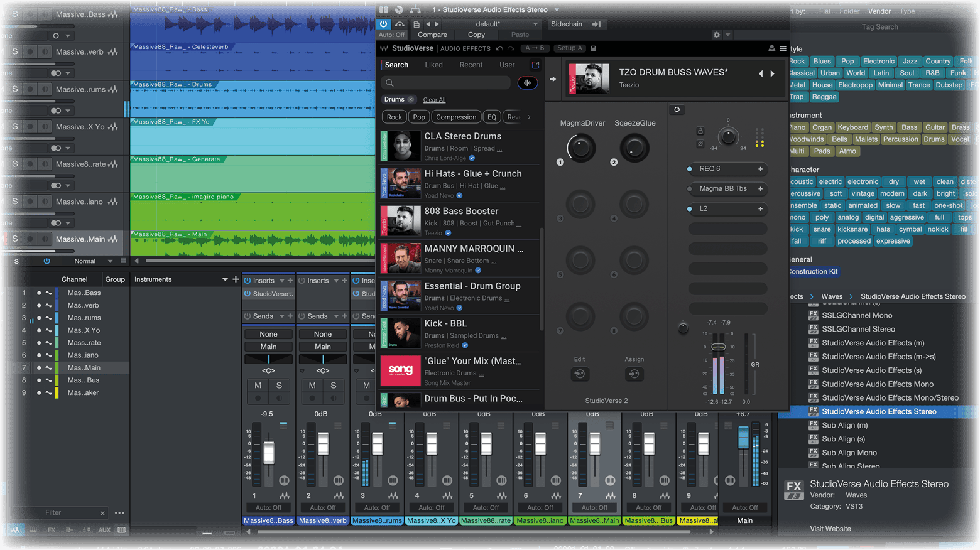Select the Search tab in StudioVerse
Screen dimensions: 980x550
[396, 65]
